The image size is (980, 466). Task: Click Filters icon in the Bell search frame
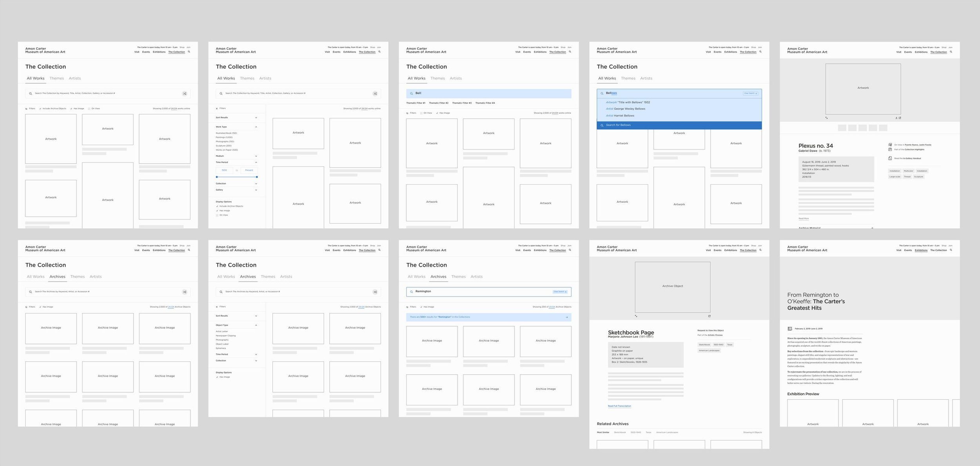click(407, 113)
